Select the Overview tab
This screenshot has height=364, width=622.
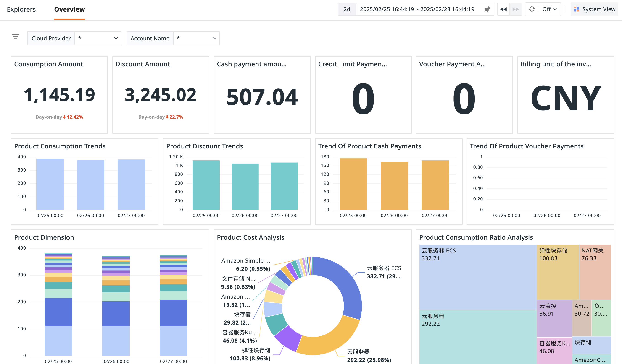coord(69,9)
